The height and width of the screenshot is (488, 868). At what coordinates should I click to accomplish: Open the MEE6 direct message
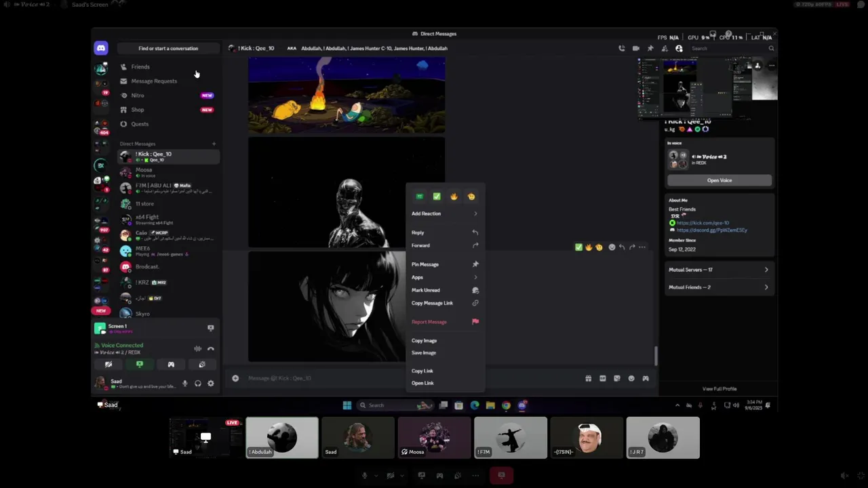pos(168,251)
